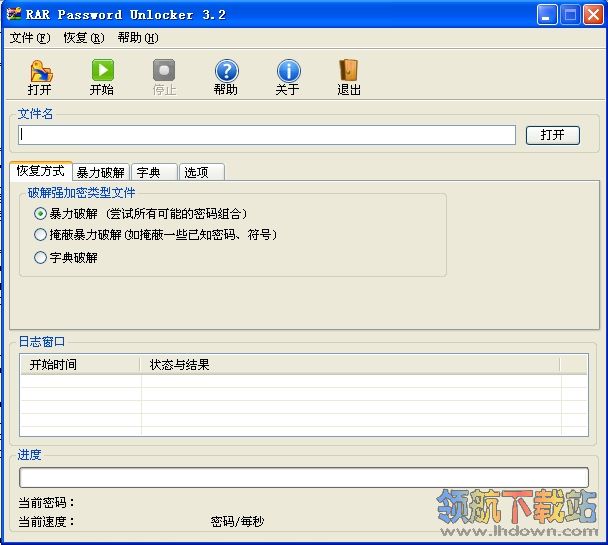Open the 恢复(R) menu

84,38
